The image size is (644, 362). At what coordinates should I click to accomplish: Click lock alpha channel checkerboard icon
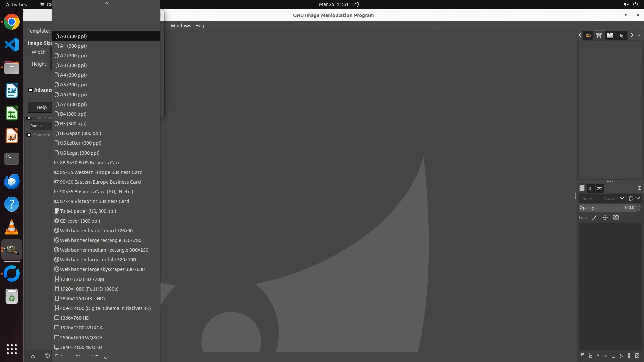[x=616, y=218]
